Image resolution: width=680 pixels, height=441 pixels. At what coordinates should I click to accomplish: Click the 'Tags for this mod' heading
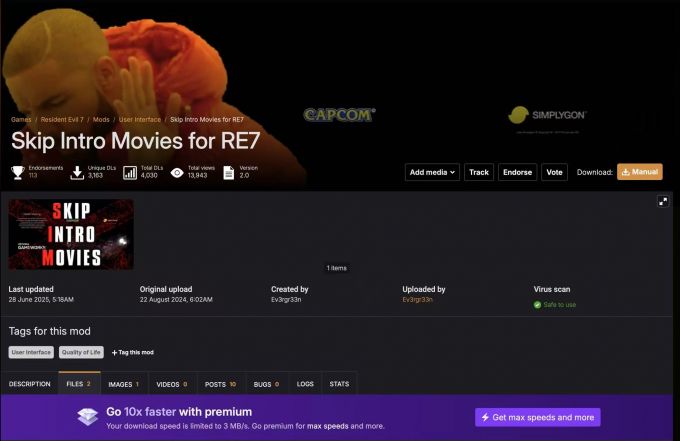pyautogui.click(x=50, y=331)
